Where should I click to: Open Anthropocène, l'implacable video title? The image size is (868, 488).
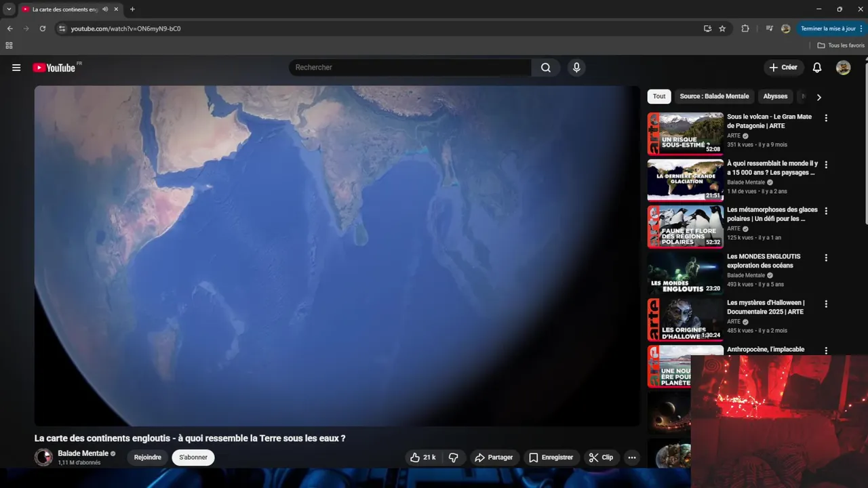[x=766, y=350]
